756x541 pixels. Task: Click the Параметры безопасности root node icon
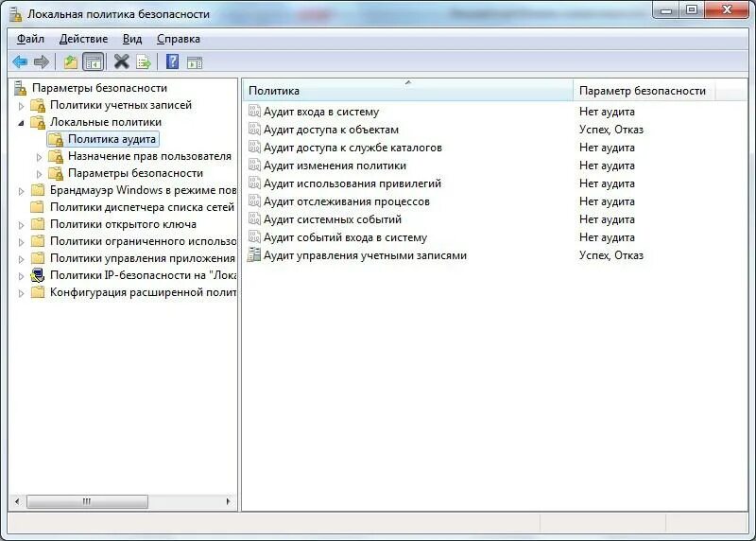tap(20, 88)
